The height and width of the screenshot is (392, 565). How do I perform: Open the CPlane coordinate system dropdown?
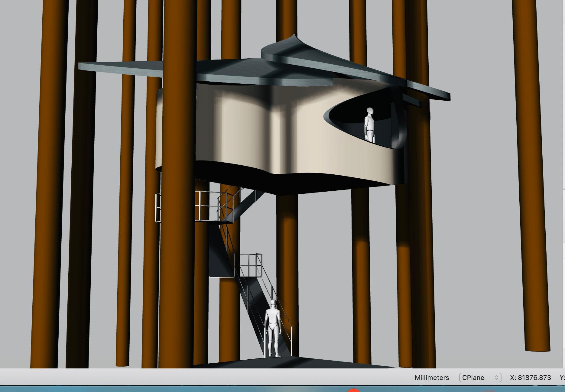click(x=480, y=377)
